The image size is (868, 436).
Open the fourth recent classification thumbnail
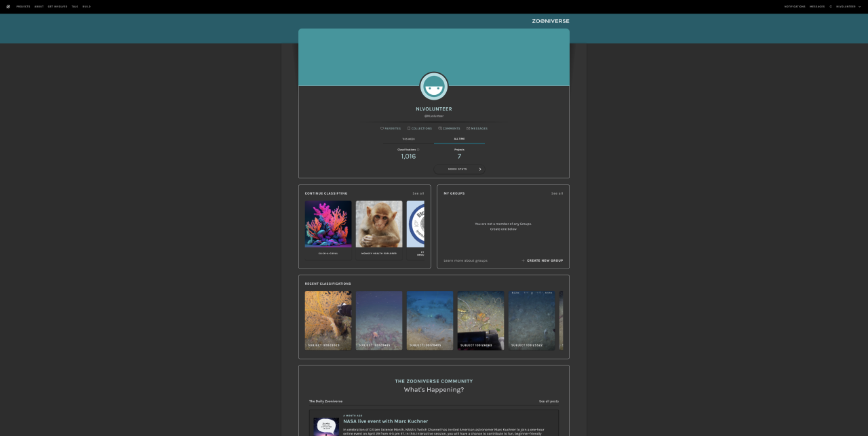pos(481,321)
